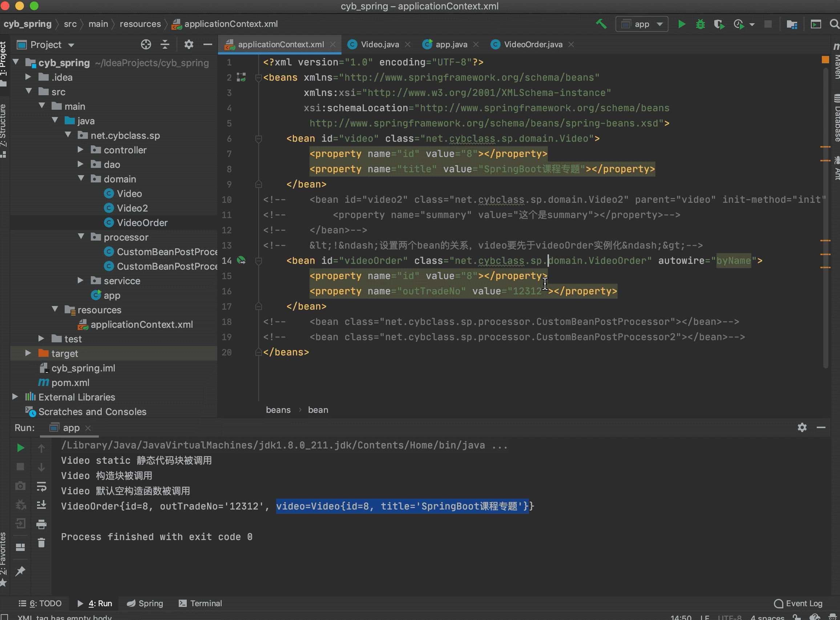Open Project panel settings gear
The width and height of the screenshot is (840, 620).
point(189,45)
